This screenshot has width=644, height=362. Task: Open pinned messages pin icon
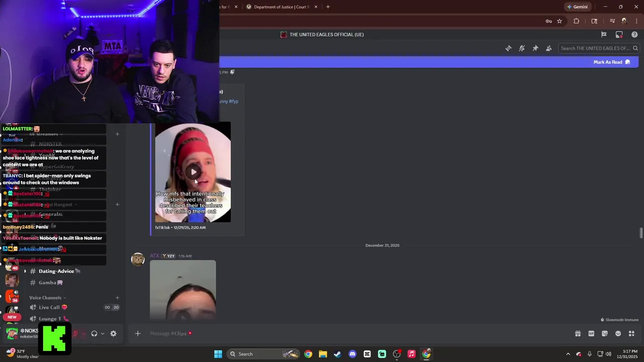[x=535, y=48]
